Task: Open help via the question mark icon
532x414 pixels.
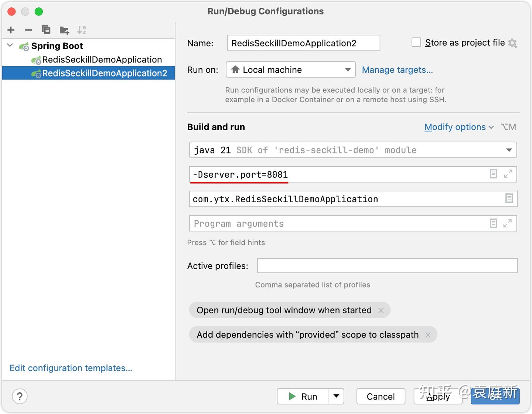Action: click(x=20, y=396)
